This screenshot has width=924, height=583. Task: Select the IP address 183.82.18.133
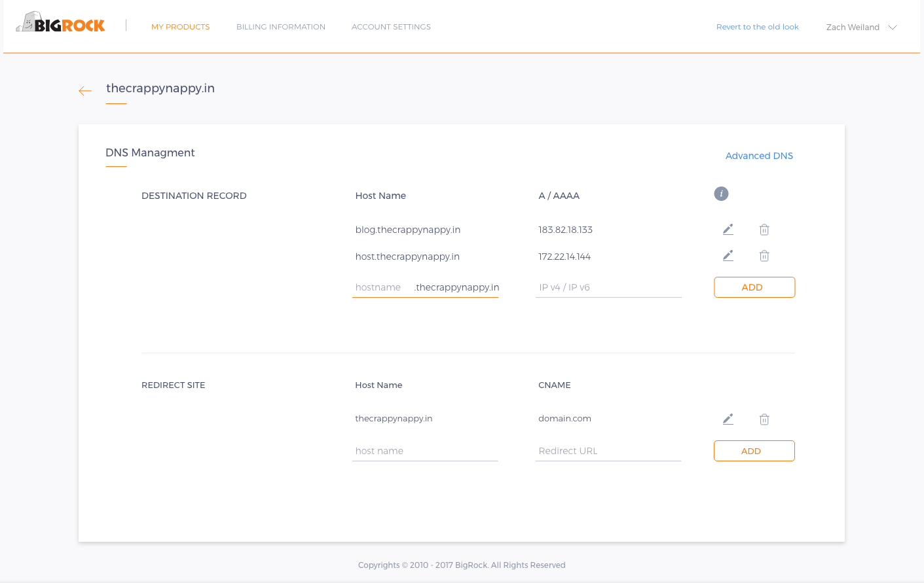565,230
